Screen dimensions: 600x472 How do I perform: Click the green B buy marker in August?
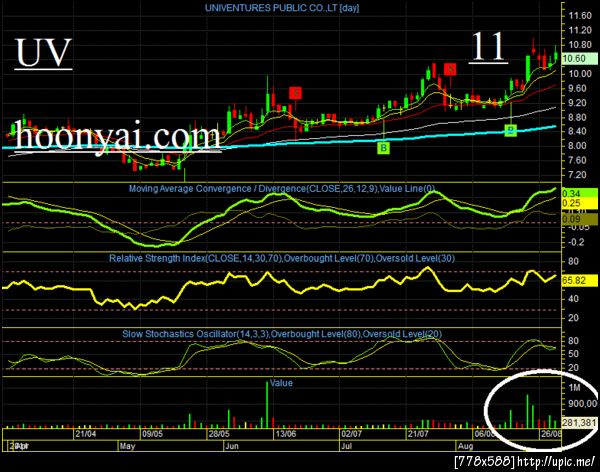[x=510, y=130]
